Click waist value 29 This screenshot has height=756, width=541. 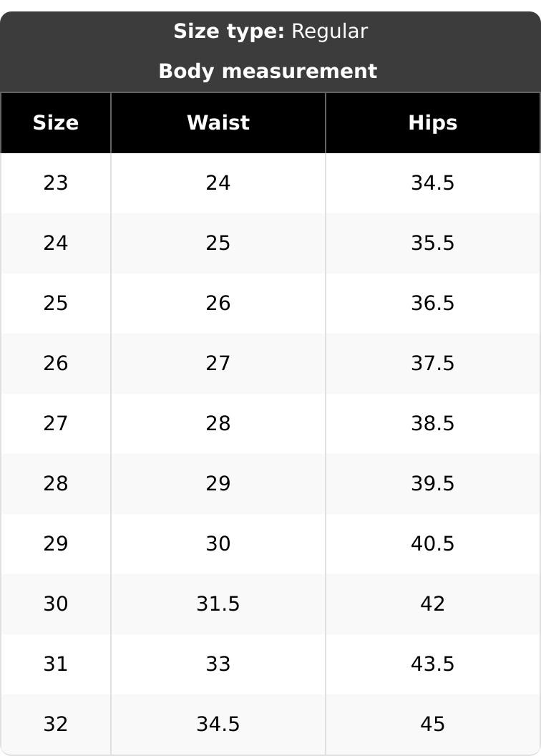(218, 483)
